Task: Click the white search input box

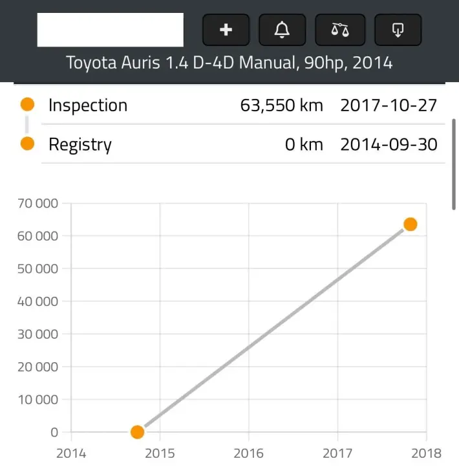Action: (x=110, y=30)
